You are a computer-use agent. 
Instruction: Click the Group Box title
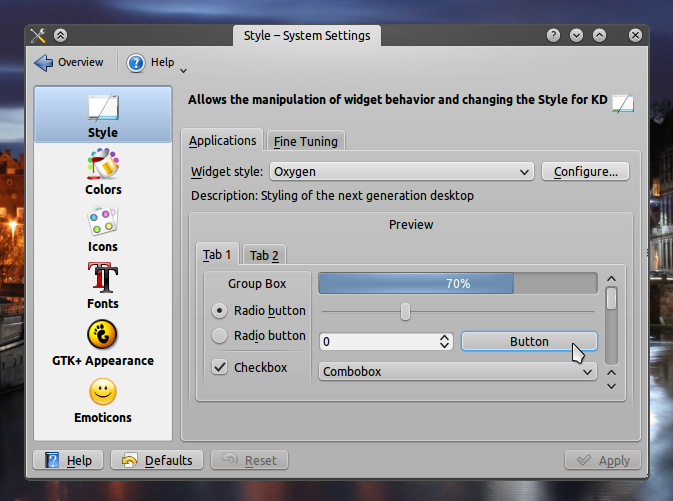tap(257, 284)
